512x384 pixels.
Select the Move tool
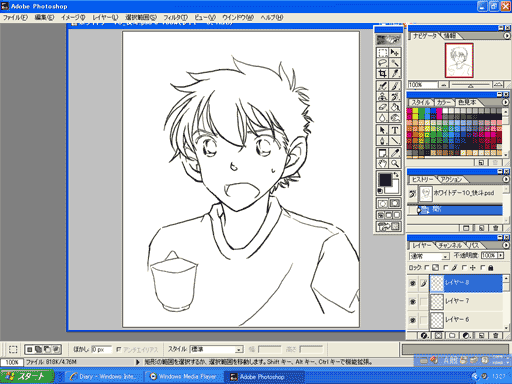(395, 53)
